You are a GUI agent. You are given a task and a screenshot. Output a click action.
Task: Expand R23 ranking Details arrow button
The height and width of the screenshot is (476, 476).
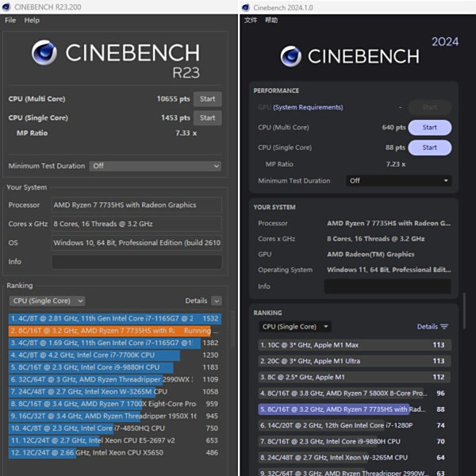click(217, 301)
